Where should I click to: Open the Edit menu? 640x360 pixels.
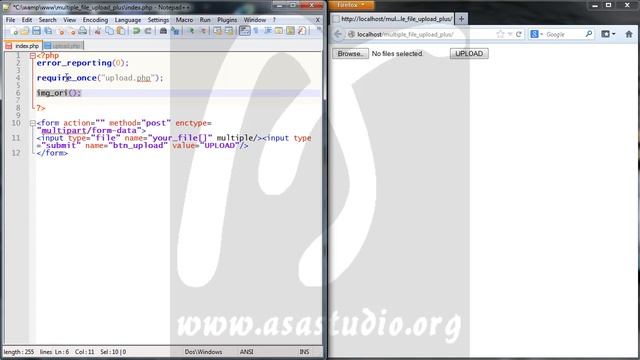tap(27, 20)
